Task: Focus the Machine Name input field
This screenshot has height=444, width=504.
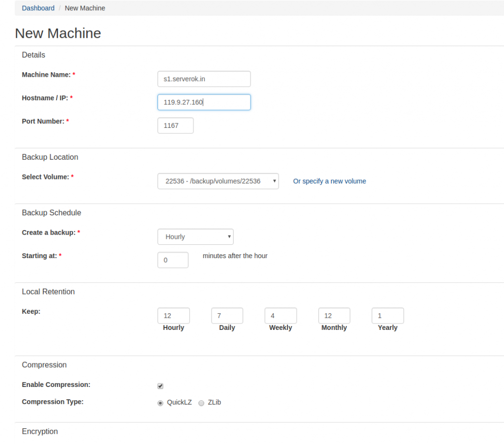Action: point(204,79)
